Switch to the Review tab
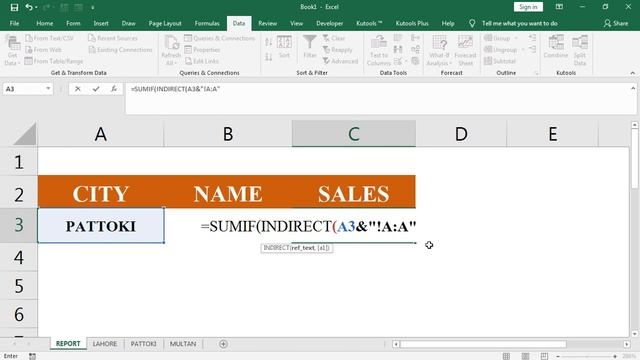Image resolution: width=640 pixels, height=360 pixels. click(x=267, y=23)
